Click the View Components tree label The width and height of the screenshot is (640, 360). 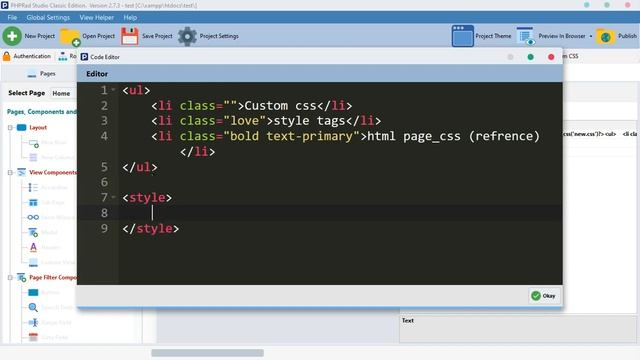[53, 173]
